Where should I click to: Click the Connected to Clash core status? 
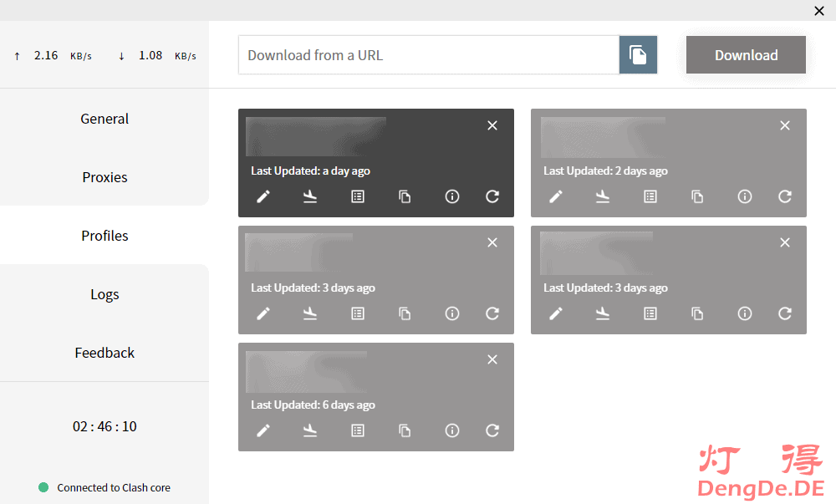(x=113, y=487)
